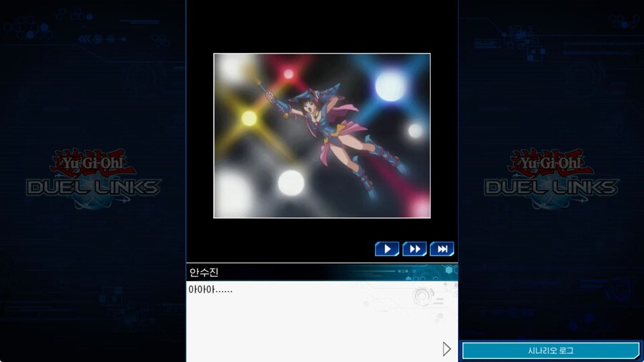The image size is (644, 362).
Task: Click the dialogue text 아아아......
Action: tap(210, 290)
